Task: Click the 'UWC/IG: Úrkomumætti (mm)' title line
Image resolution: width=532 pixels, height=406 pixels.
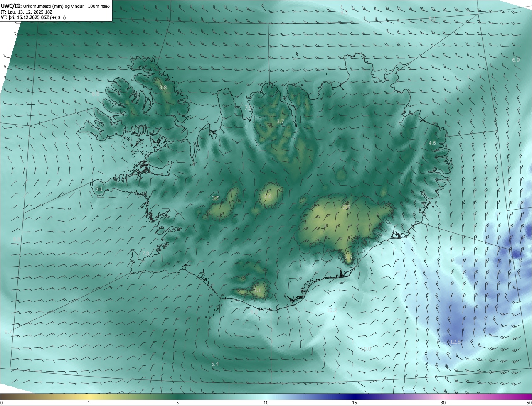Action: coord(55,6)
